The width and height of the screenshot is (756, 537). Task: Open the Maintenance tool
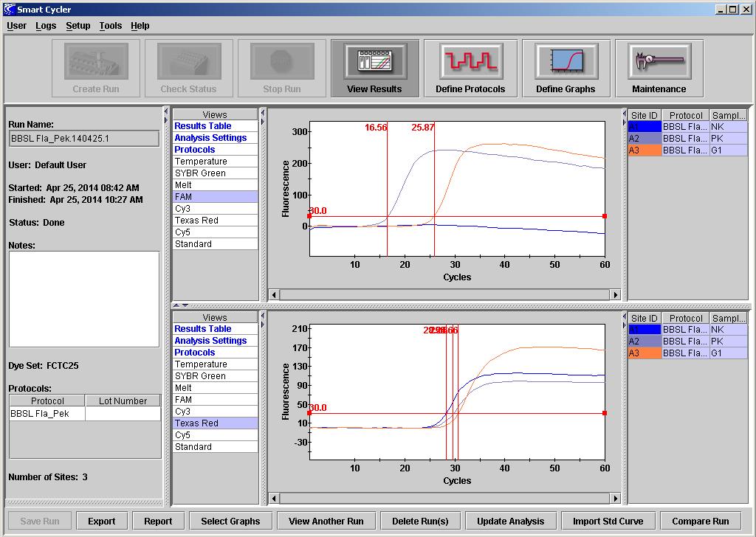coord(659,69)
